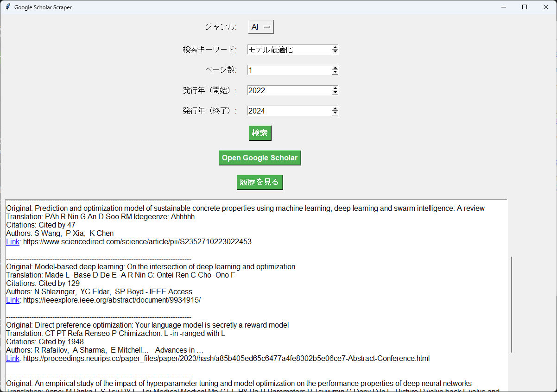Image resolution: width=557 pixels, height=392 pixels.
Task: Decrease 発行年（開始） year with down arrow
Action: tap(335, 93)
